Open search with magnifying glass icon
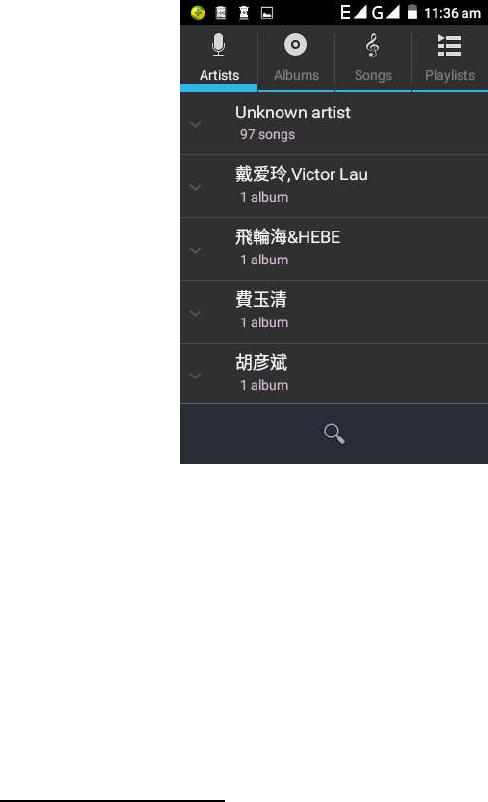The width and height of the screenshot is (488, 802). coord(335,434)
